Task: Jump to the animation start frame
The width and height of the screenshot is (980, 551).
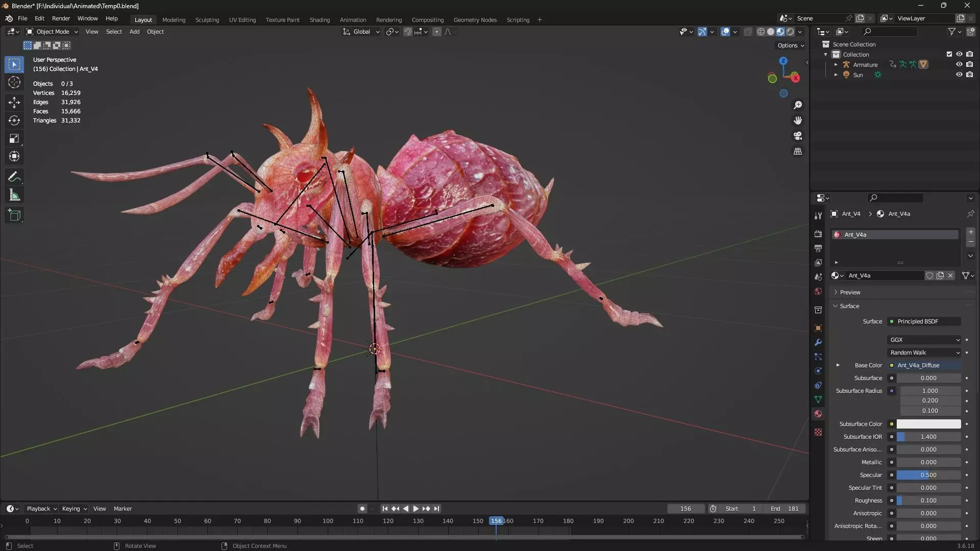Action: tap(385, 509)
